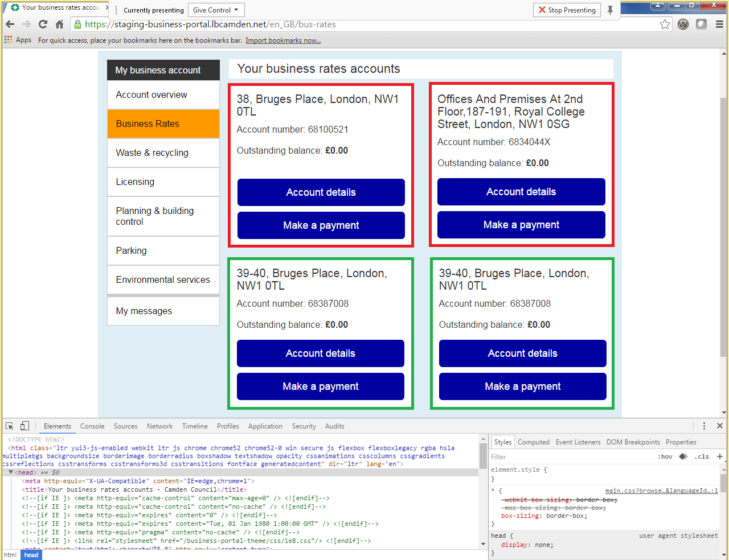Open the DevTools three-dot customize menu

click(704, 426)
